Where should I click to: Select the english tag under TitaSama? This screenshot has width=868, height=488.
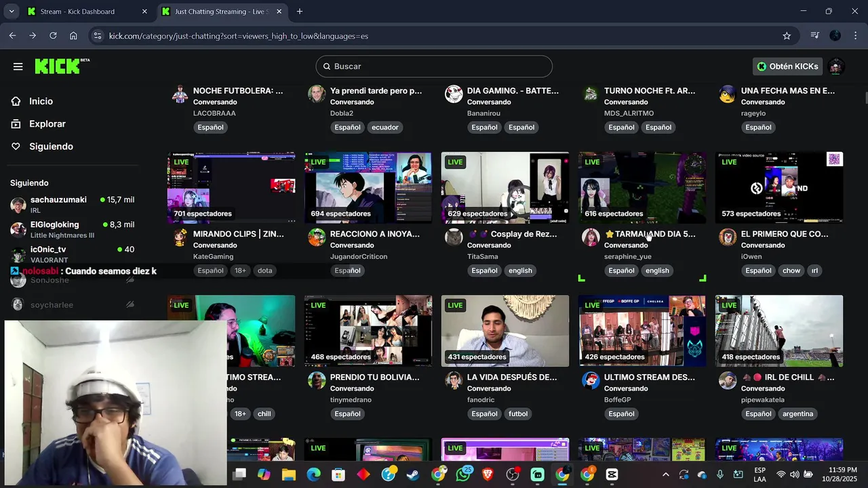click(x=520, y=270)
